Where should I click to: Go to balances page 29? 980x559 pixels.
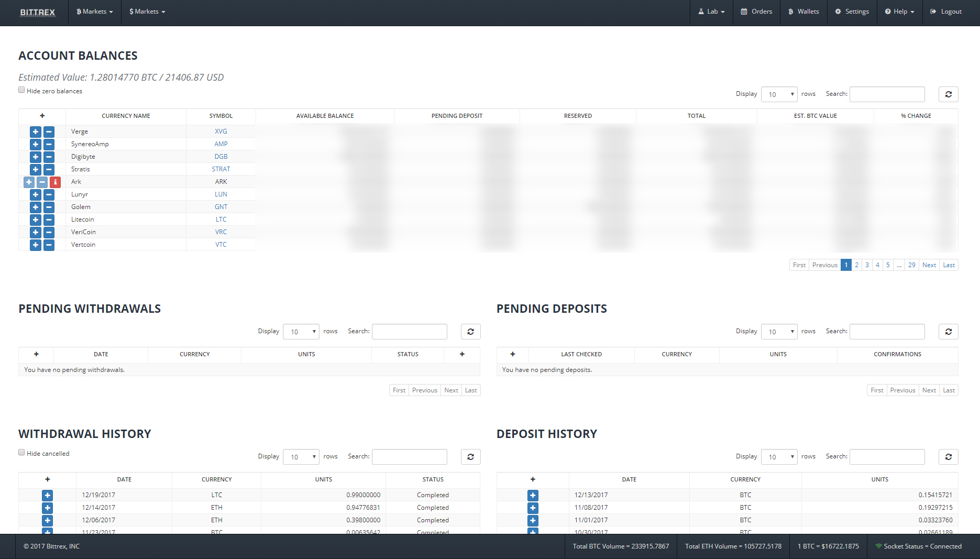[912, 265]
